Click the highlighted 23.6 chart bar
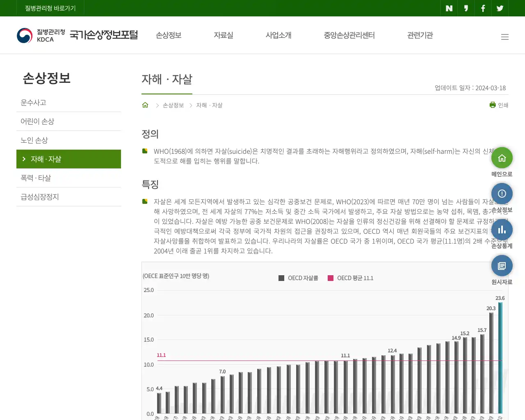Viewport: 525px width, 420px height. (500, 358)
